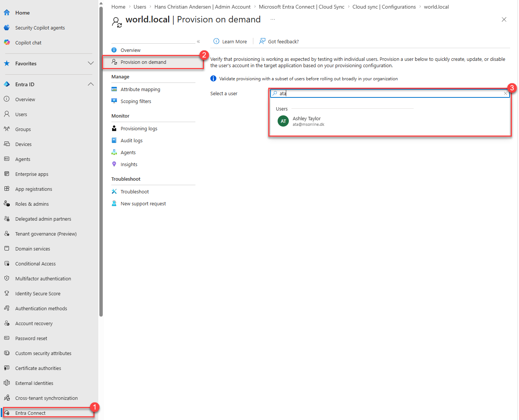
Task: Click the Insights lightbulb icon
Action: coord(114,164)
